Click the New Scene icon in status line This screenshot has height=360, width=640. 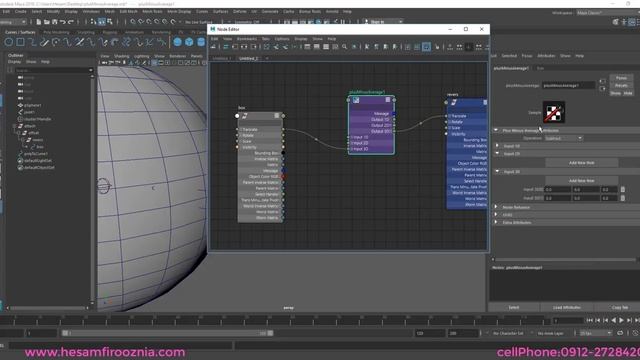(x=38, y=22)
